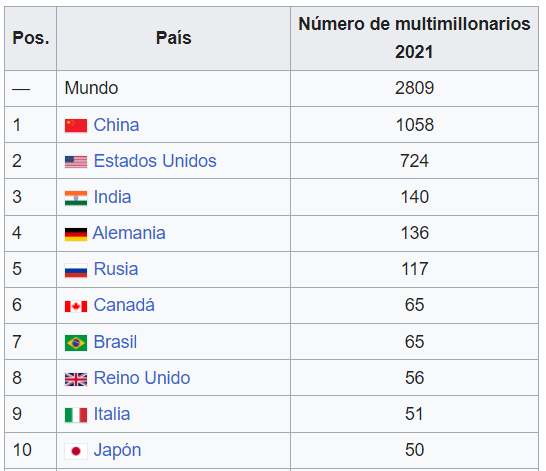Click the Japan flag icon

76,451
